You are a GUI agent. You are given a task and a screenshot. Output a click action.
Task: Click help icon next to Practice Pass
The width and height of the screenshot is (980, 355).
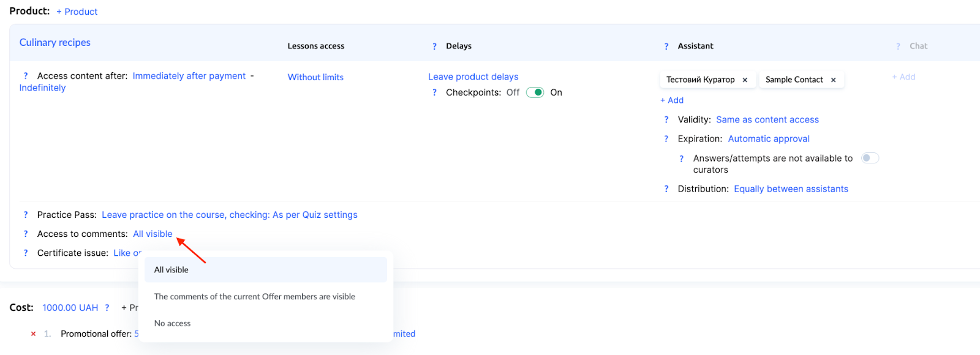(26, 215)
